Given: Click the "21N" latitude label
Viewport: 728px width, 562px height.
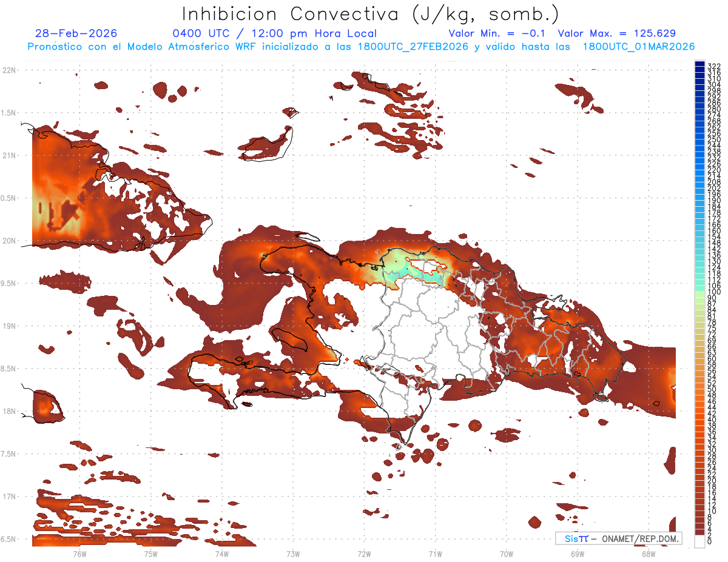Looking at the screenshot, I should [9, 155].
